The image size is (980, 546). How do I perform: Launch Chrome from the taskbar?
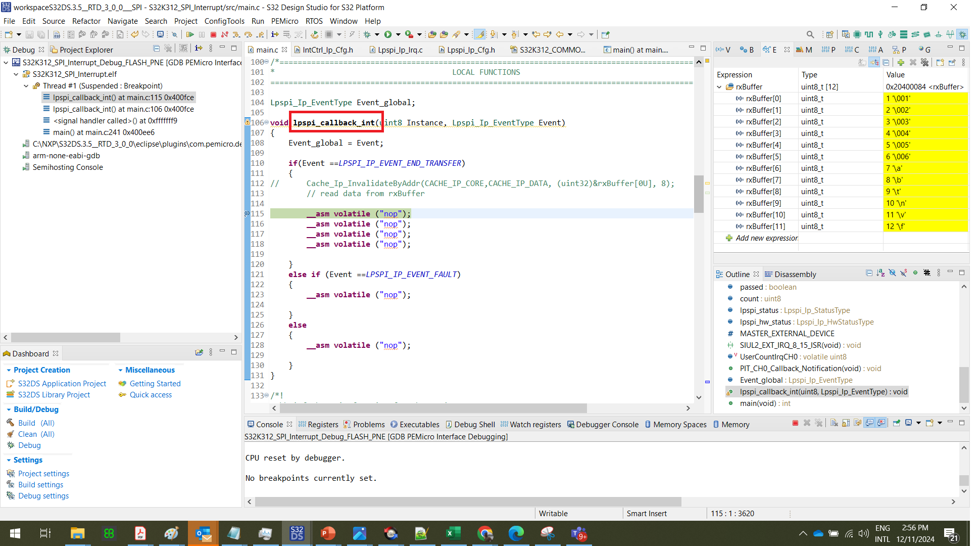click(485, 533)
